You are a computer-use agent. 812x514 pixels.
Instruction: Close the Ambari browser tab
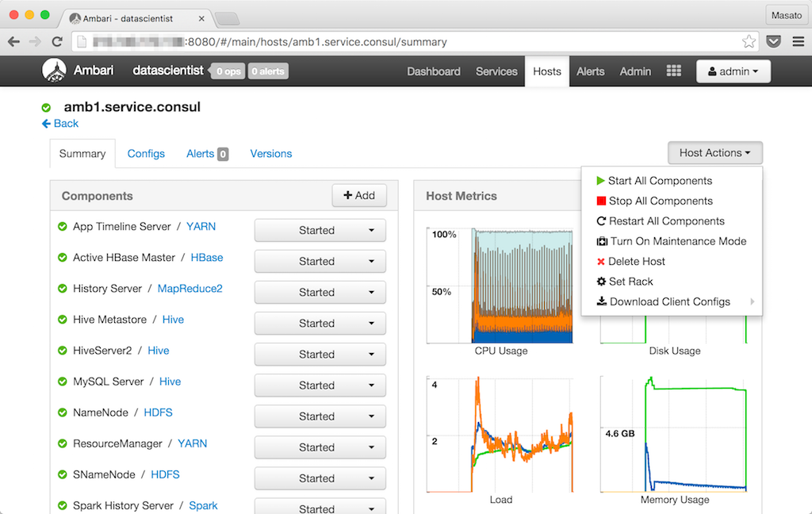201,19
